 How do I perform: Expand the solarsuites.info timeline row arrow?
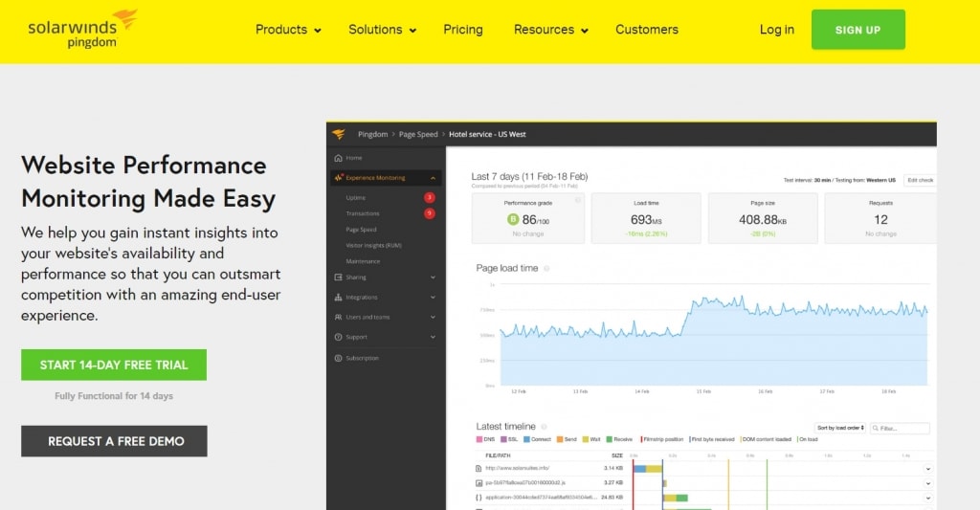(x=927, y=469)
